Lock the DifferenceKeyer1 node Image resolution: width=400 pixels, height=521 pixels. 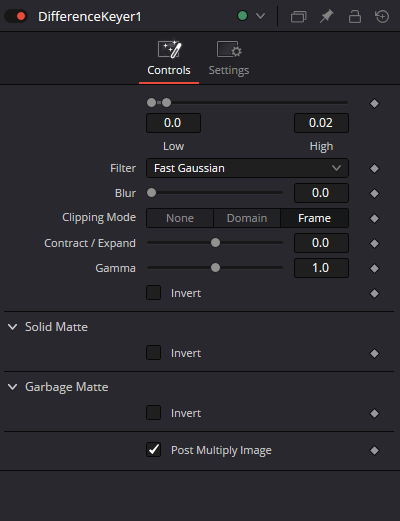point(355,16)
